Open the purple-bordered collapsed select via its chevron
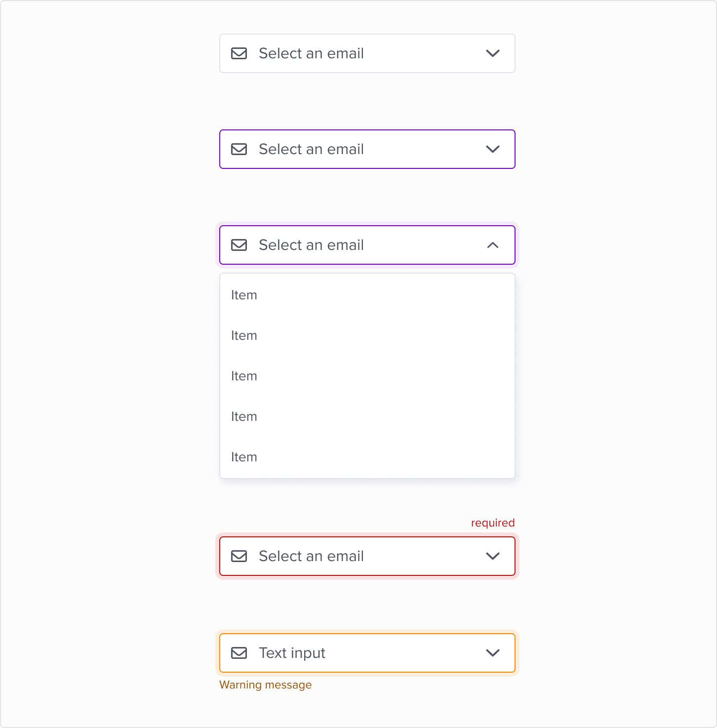717x728 pixels. tap(493, 149)
